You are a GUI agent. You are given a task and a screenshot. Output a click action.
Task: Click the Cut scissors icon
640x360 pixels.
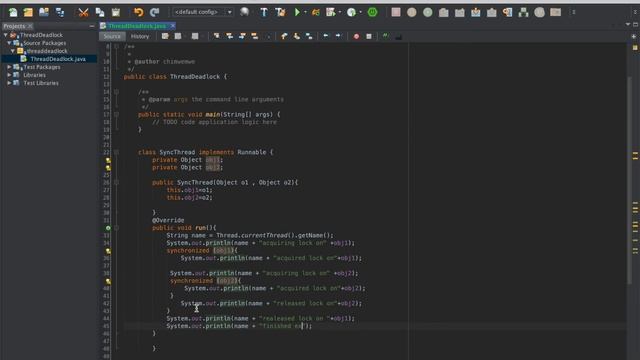pyautogui.click(x=83, y=12)
